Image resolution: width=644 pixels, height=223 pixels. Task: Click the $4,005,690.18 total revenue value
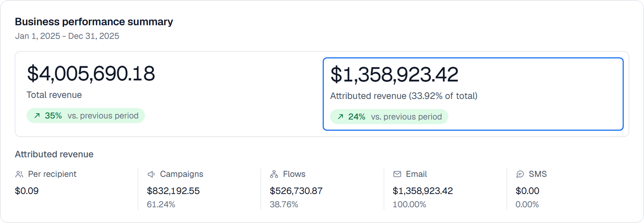coord(91,74)
